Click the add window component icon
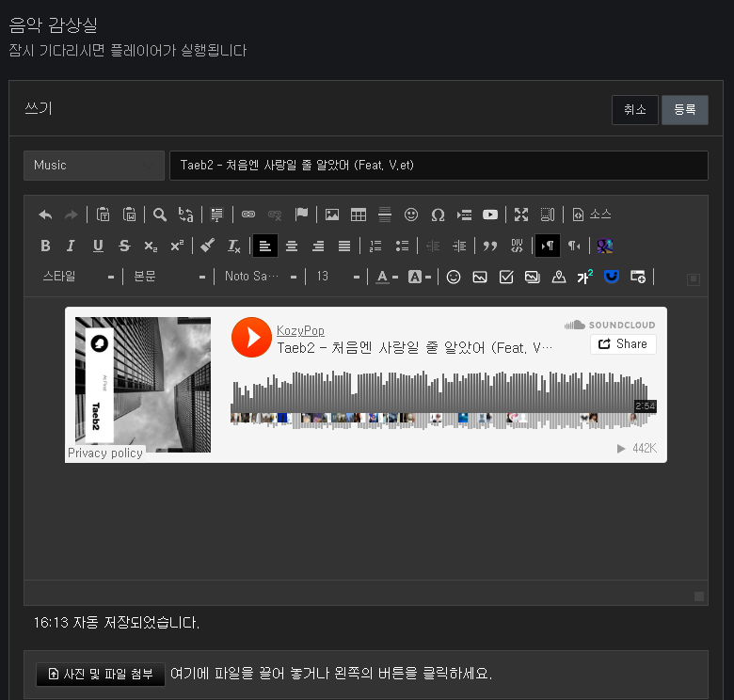 tap(638, 277)
